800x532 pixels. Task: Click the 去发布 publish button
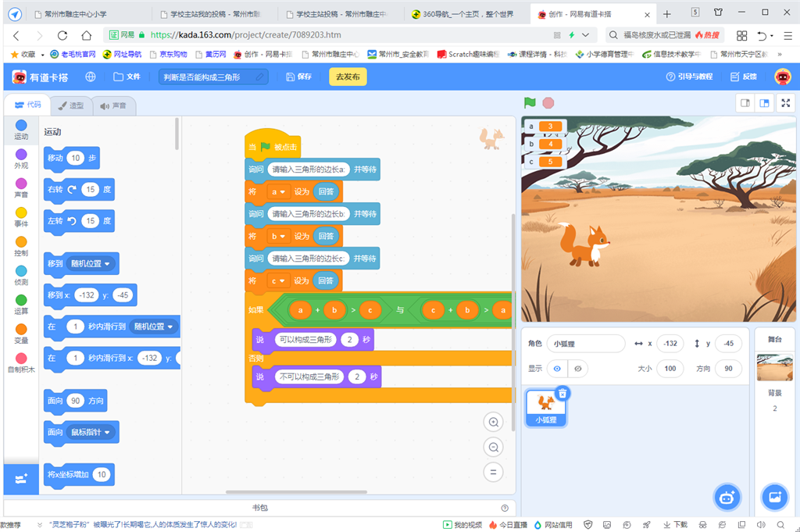pyautogui.click(x=348, y=77)
